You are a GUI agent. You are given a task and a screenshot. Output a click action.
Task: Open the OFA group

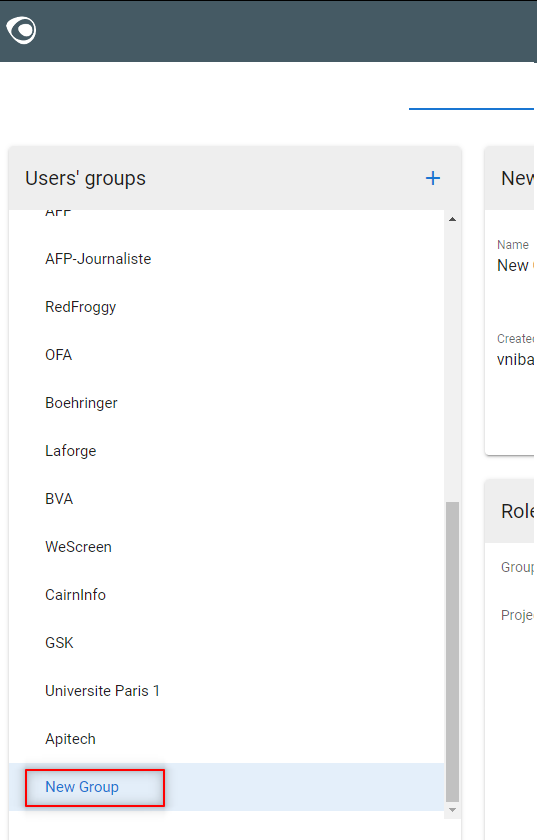coord(226,355)
